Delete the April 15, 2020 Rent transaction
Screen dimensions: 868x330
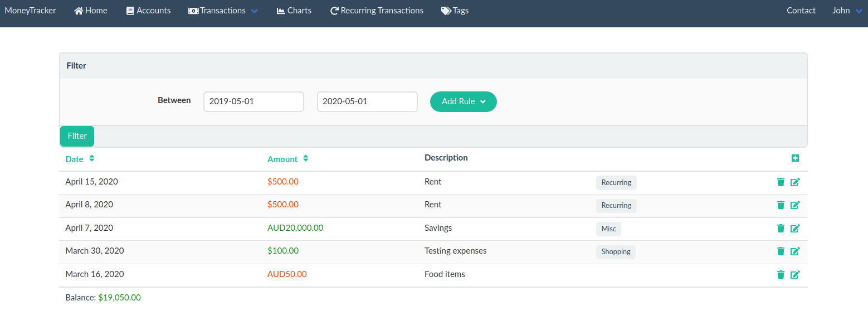pos(781,182)
